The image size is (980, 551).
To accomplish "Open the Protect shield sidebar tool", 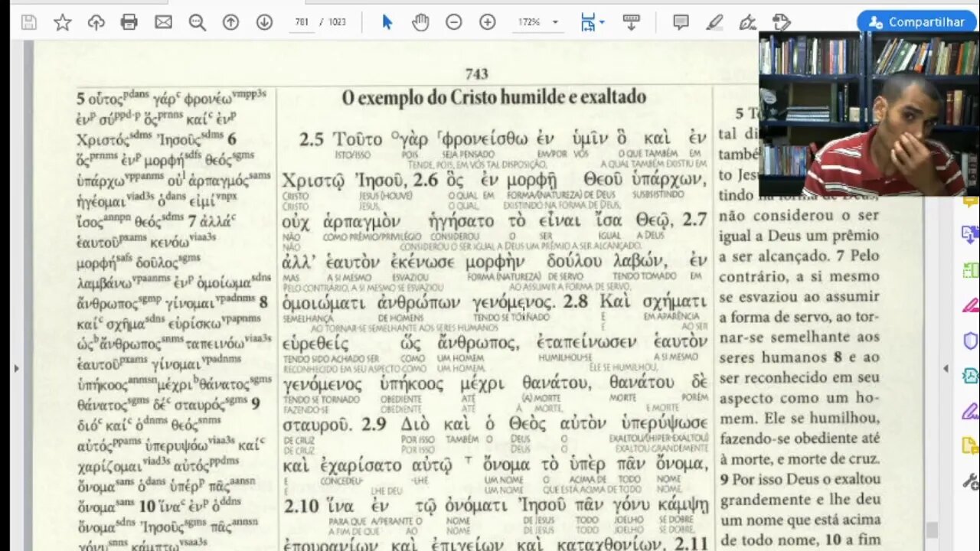I will (x=970, y=340).
